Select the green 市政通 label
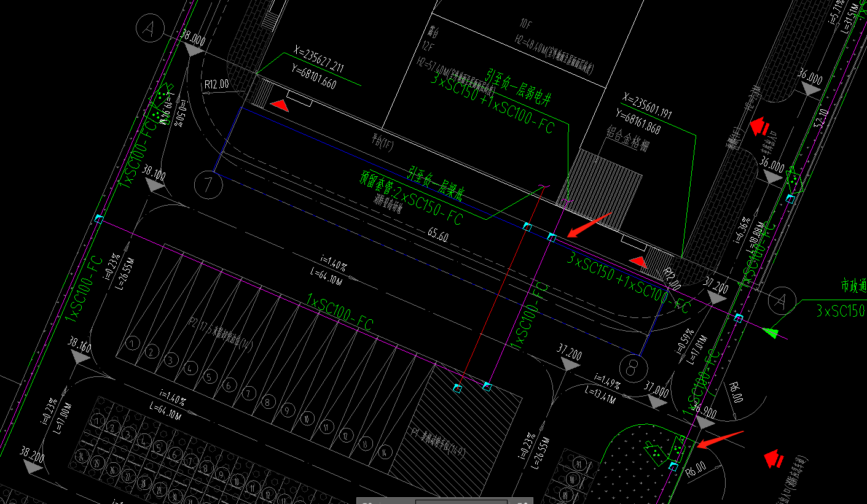The width and height of the screenshot is (867, 504). tap(853, 285)
